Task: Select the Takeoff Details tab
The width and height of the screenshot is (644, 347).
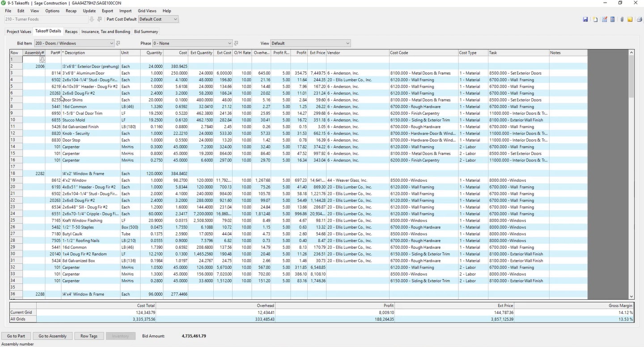Action: [x=48, y=31]
